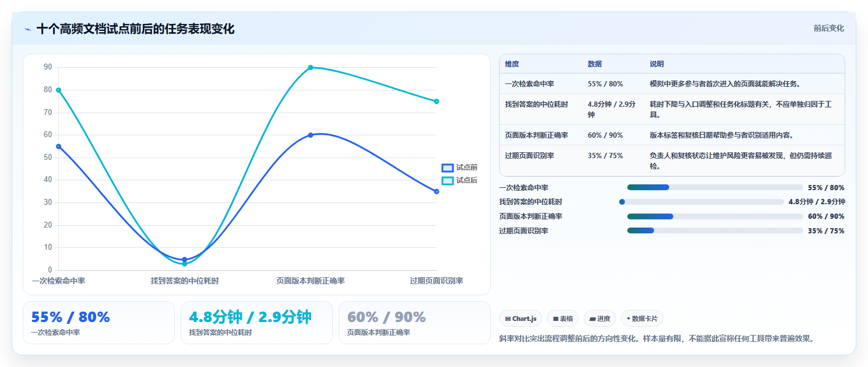
Task: Open the 55% / 80% stat card
Action: point(99,323)
